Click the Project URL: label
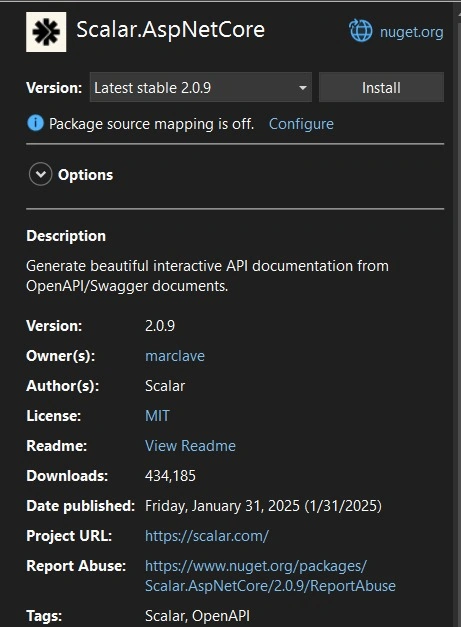 [69, 536]
